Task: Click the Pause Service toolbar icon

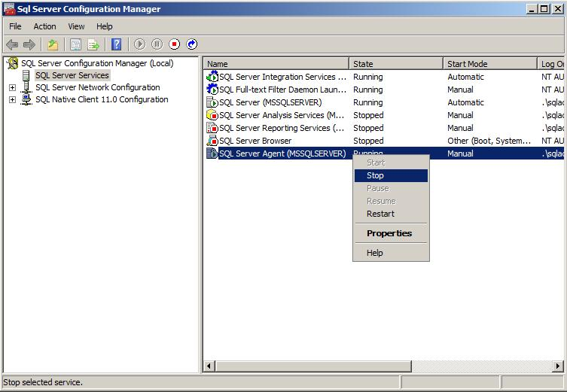Action: point(157,44)
